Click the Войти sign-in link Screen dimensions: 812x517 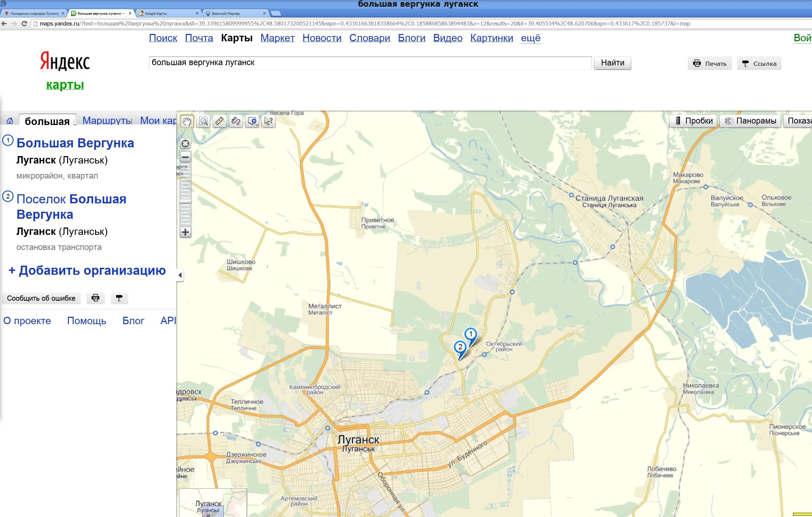[x=803, y=38]
